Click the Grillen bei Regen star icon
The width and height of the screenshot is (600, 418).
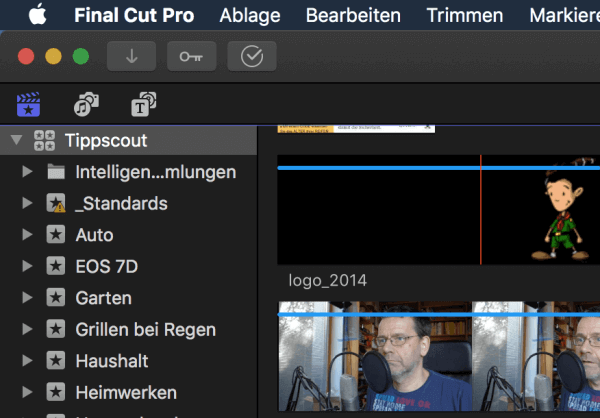[x=56, y=329]
